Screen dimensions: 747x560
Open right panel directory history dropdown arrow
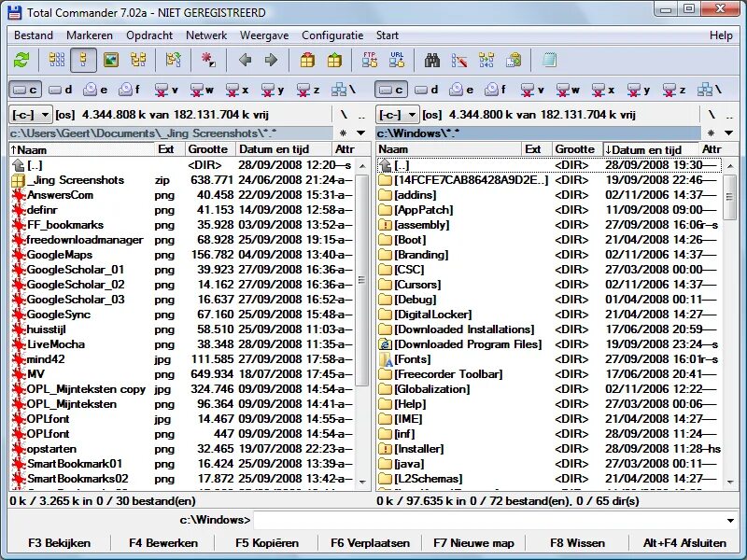point(728,133)
